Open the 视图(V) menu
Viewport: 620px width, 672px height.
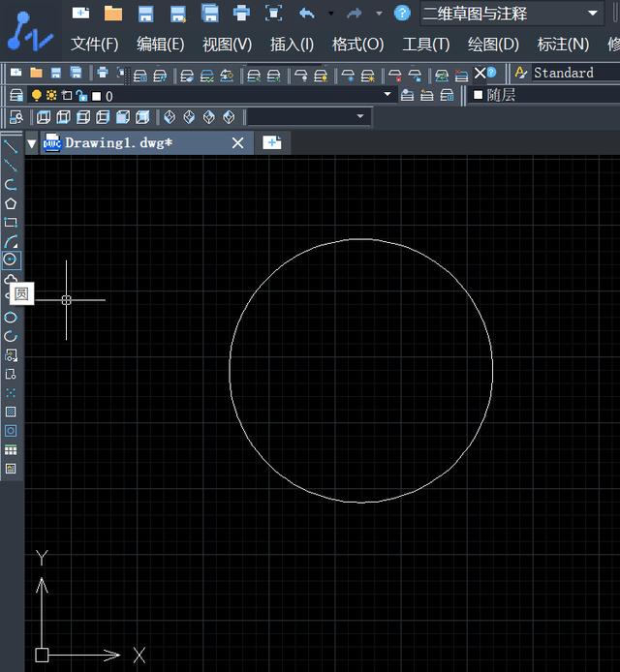[x=227, y=45]
